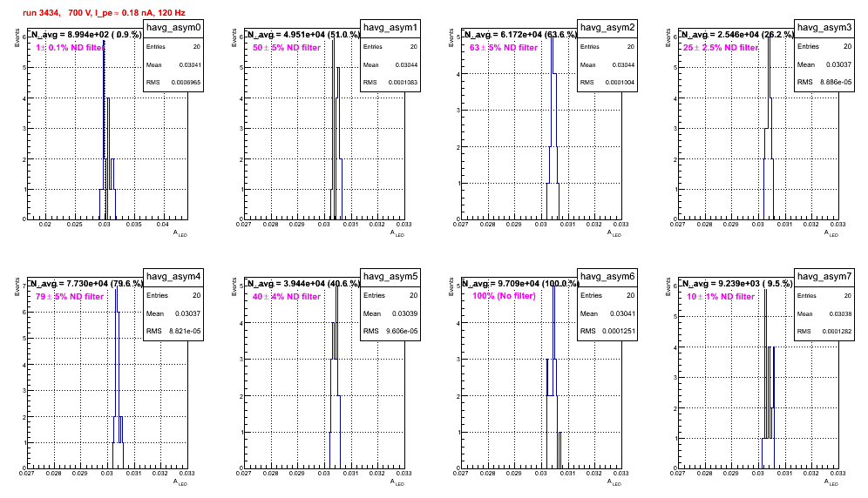Select the havg_asym7 stats box title
This screenshot has height=498, width=868.
pyautogui.click(x=824, y=277)
